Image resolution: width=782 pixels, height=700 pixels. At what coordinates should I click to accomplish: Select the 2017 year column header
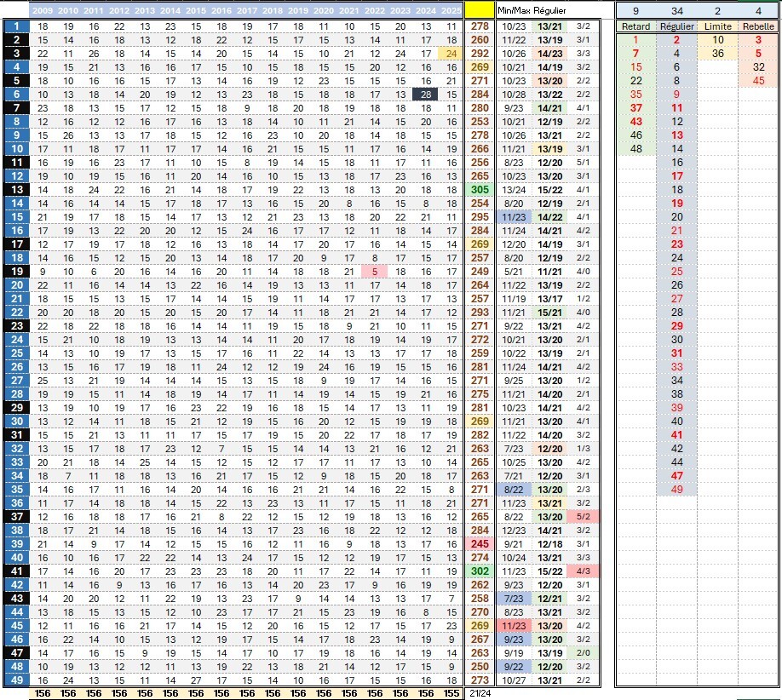[x=246, y=10]
